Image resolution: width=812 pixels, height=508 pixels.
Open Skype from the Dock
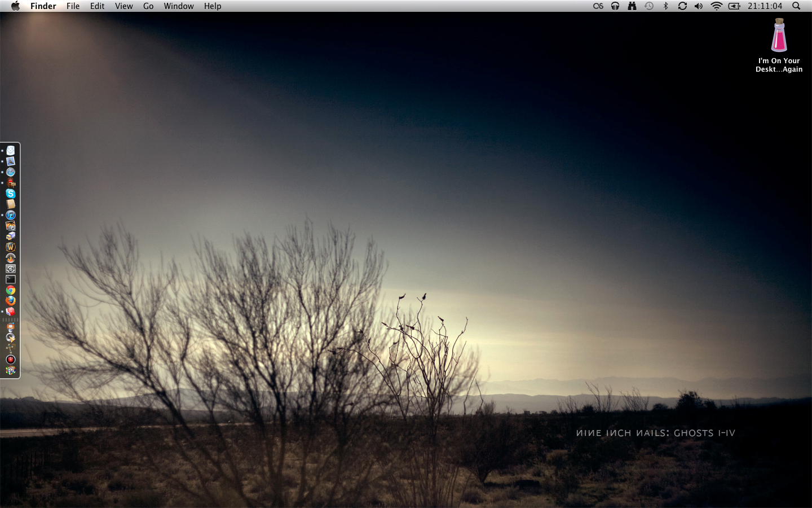[11, 194]
